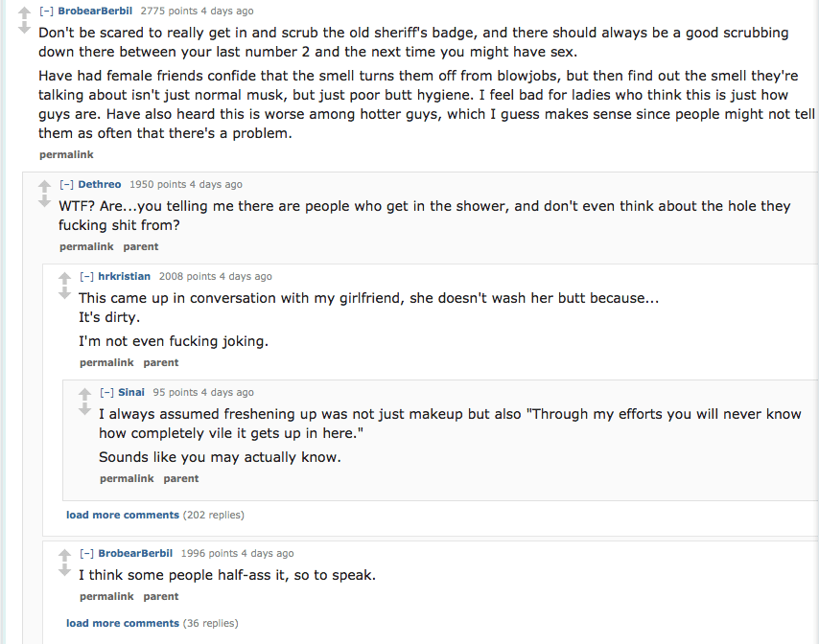Image resolution: width=819 pixels, height=644 pixels.
Task: Upvote Dethreo's WTF comment
Action: 44,185
